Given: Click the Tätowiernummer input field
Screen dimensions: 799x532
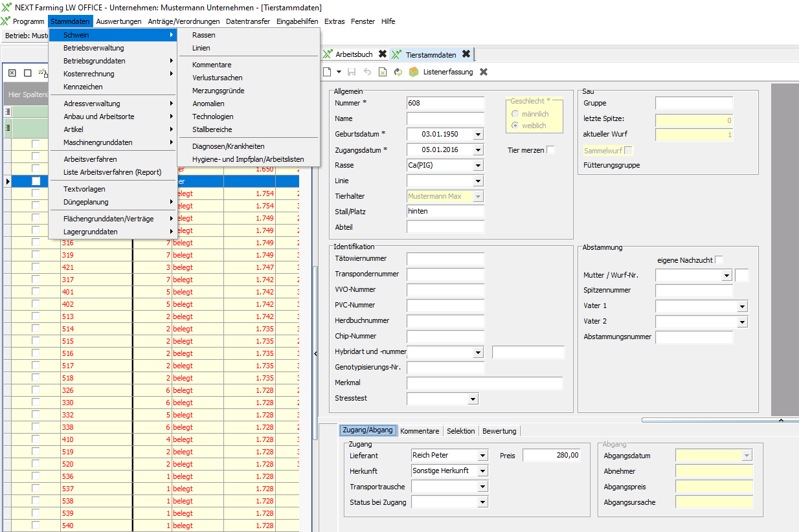Looking at the screenshot, I should tap(445, 259).
